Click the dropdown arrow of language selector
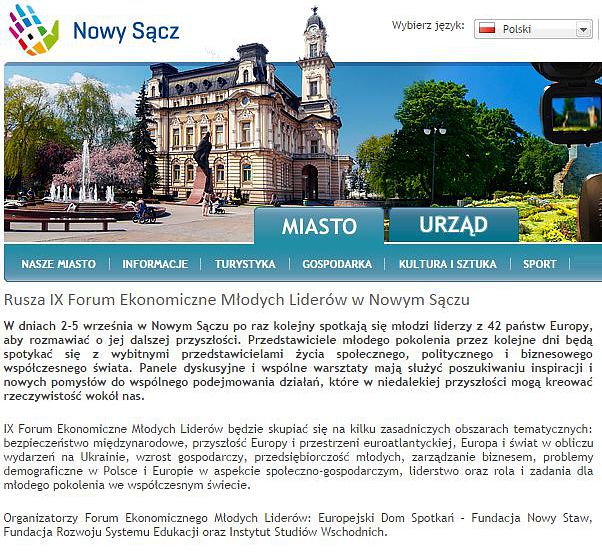Screen dimensions: 602x556 (x=584, y=29)
